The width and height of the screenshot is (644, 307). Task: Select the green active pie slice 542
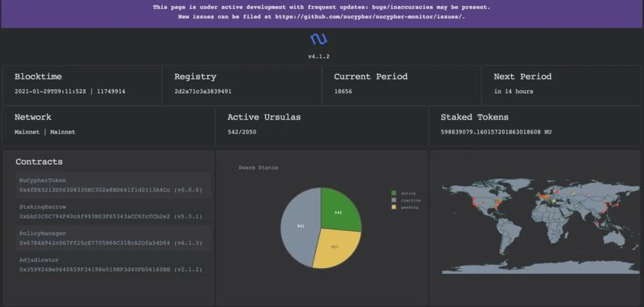coord(339,211)
